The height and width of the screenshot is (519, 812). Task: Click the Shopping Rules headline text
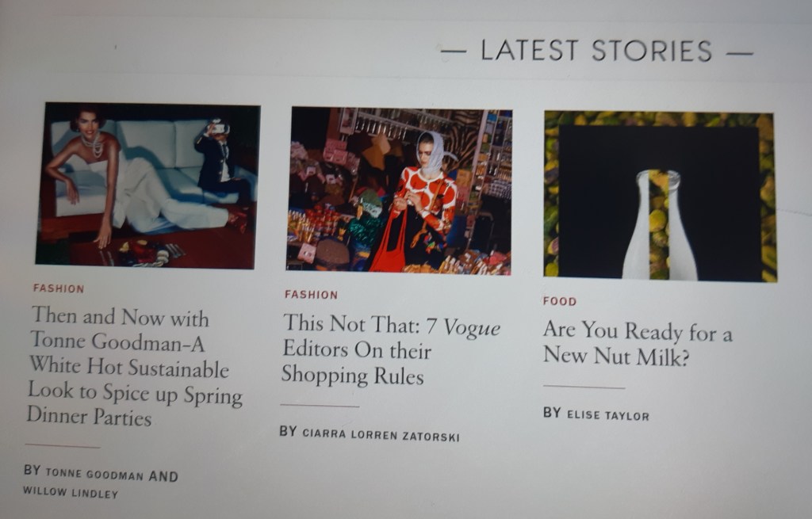click(x=353, y=375)
